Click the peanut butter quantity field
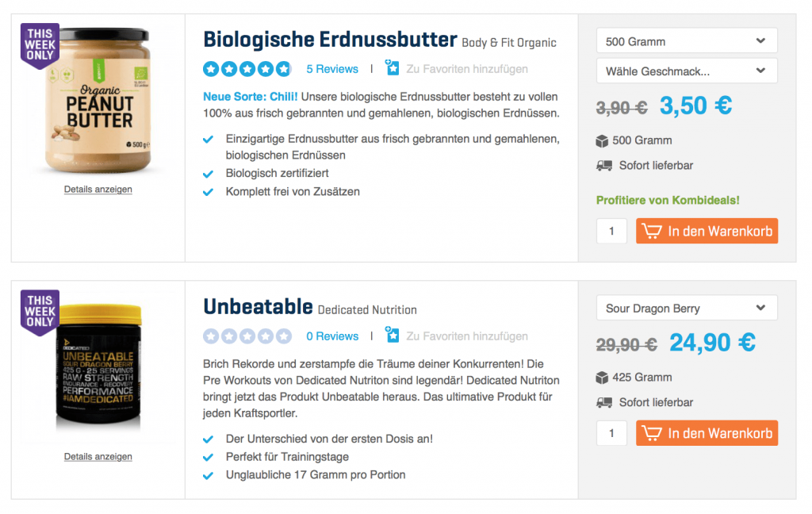Screen dimensions: 812x514 (x=612, y=232)
